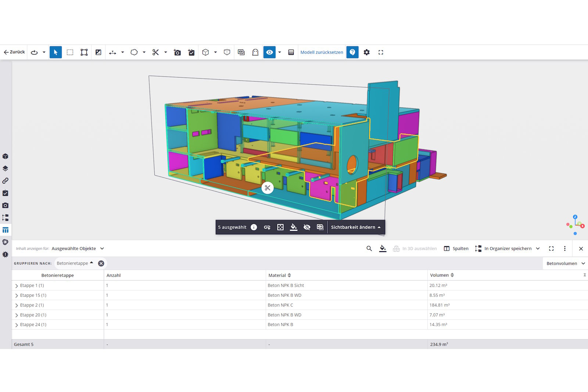Open 'Ausgewählte Objekte' content filter menu

78,248
